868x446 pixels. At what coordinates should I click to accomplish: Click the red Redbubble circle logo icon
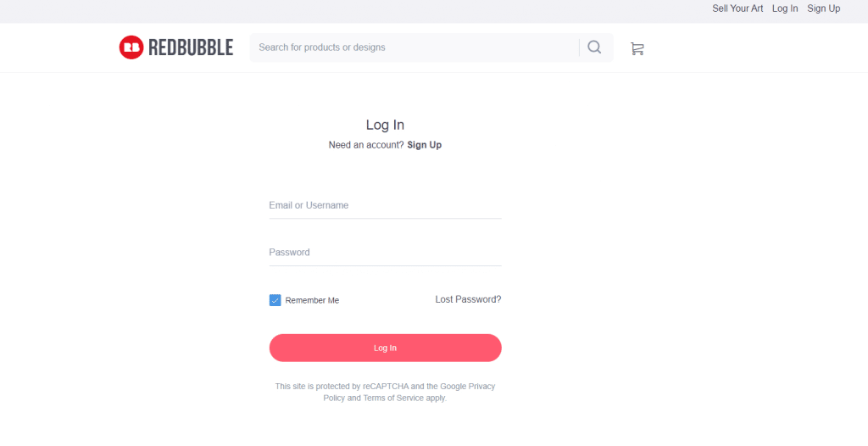tap(131, 47)
